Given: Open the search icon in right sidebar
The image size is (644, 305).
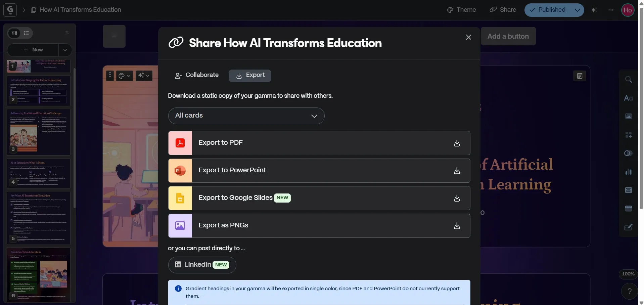Looking at the screenshot, I should click(628, 80).
